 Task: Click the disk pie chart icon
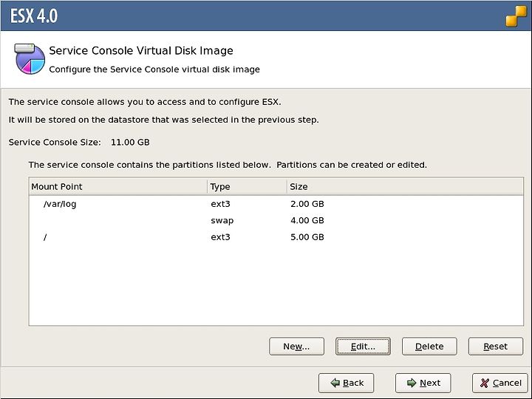[30, 58]
